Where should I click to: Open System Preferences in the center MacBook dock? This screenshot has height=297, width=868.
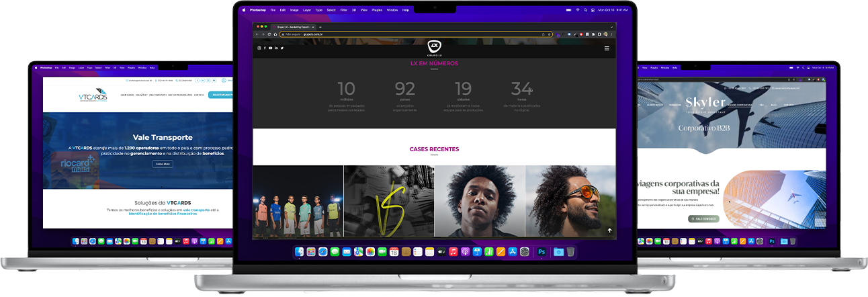525,252
